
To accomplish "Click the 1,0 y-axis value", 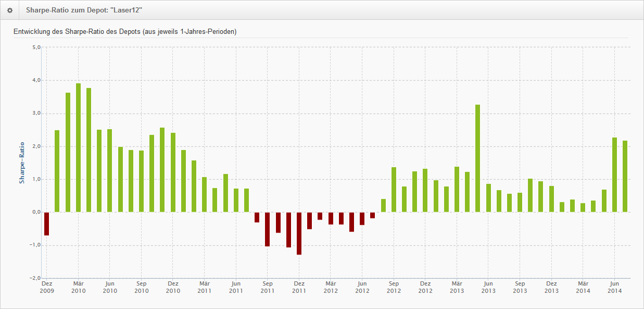I will (x=36, y=179).
